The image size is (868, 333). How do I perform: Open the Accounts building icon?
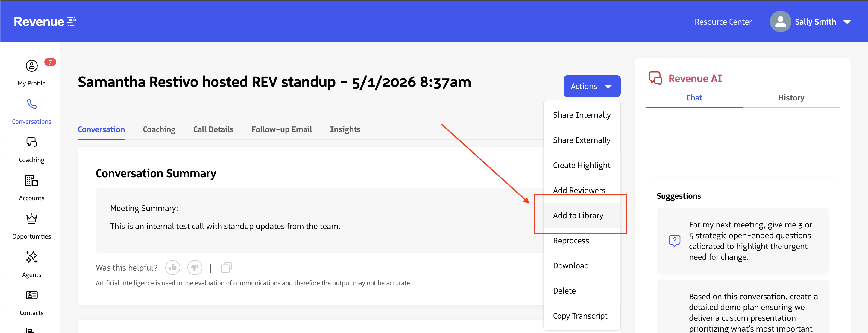(x=32, y=181)
